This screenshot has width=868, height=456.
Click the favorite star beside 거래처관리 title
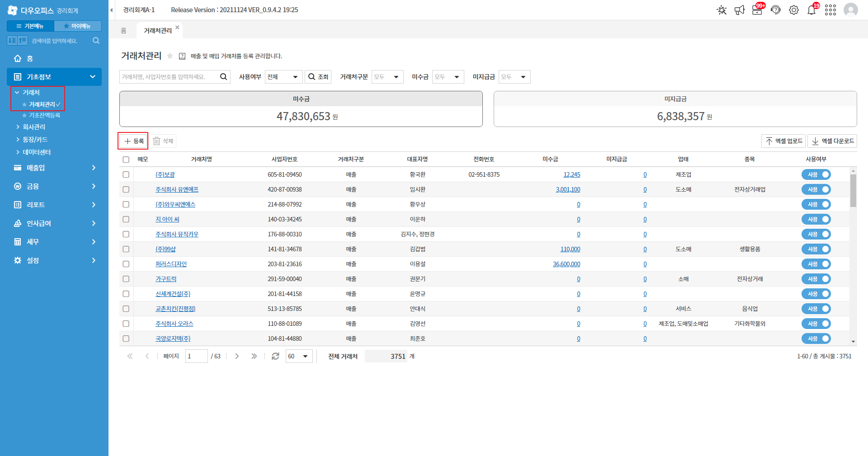170,56
